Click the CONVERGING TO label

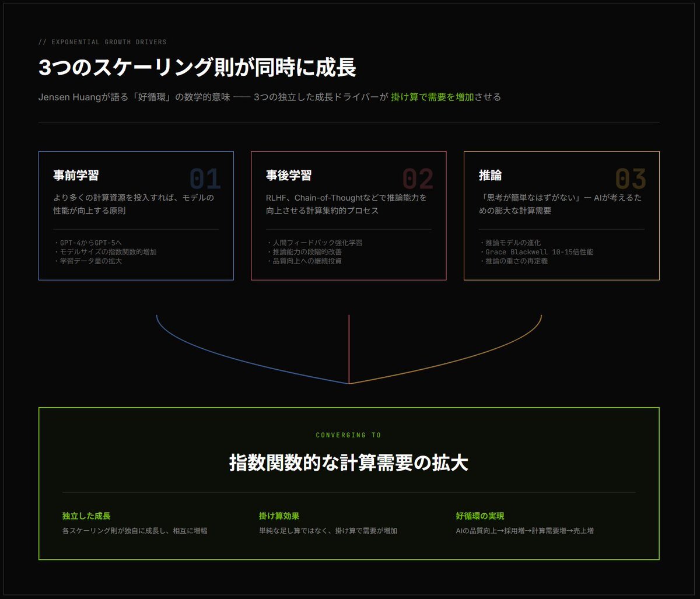(348, 435)
